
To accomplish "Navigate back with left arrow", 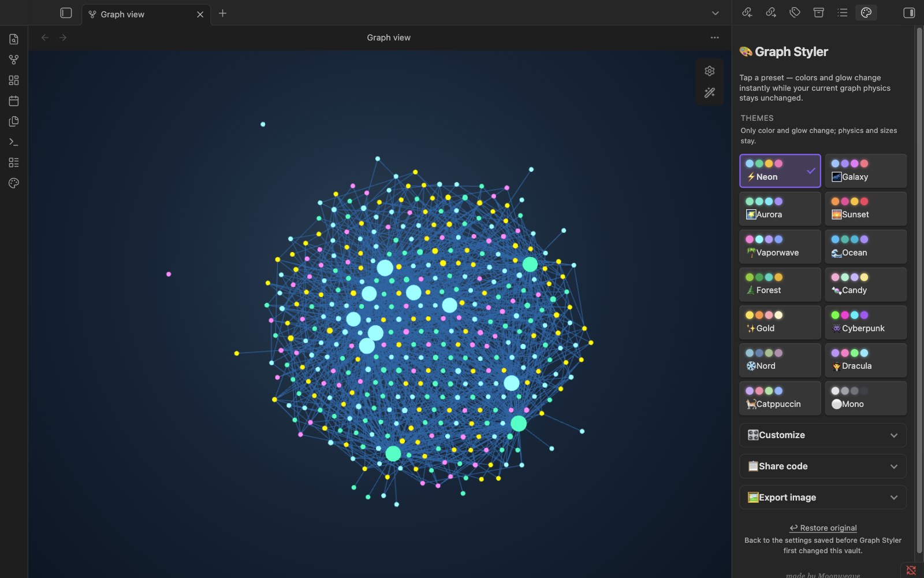I will (x=45, y=38).
